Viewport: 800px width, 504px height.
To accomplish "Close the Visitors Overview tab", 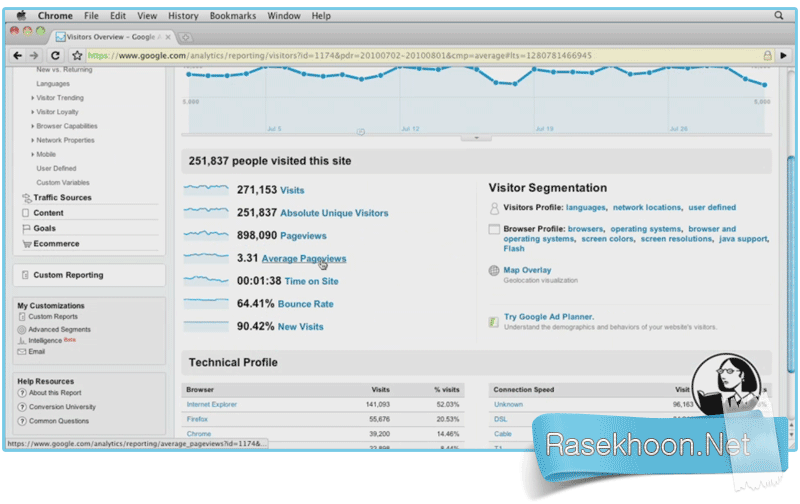I will click(x=168, y=37).
